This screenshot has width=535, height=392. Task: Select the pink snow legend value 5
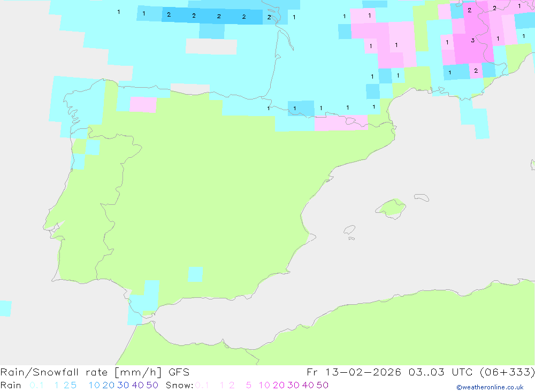pyautogui.click(x=249, y=385)
